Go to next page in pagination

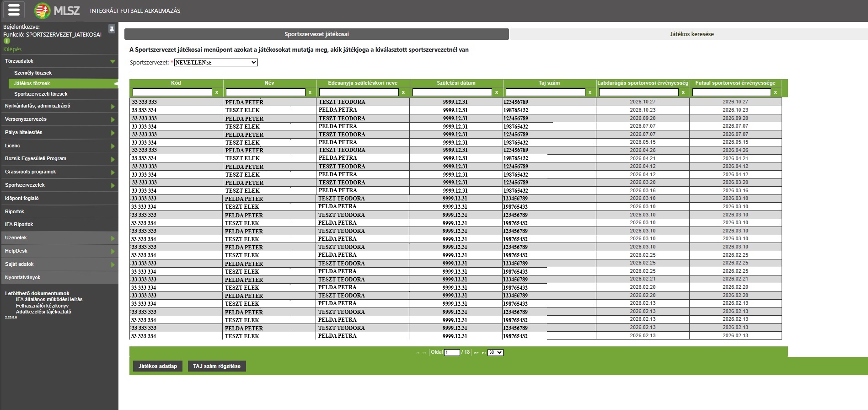coord(476,353)
